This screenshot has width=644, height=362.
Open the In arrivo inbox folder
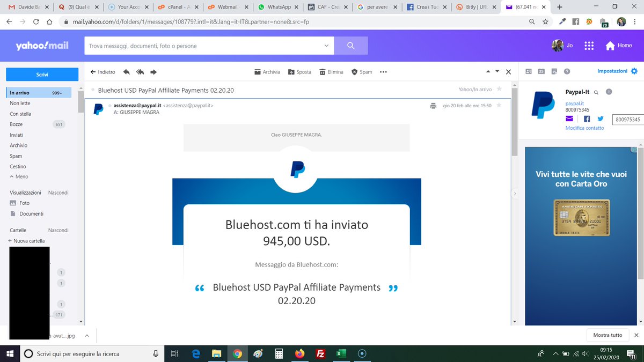(x=39, y=93)
